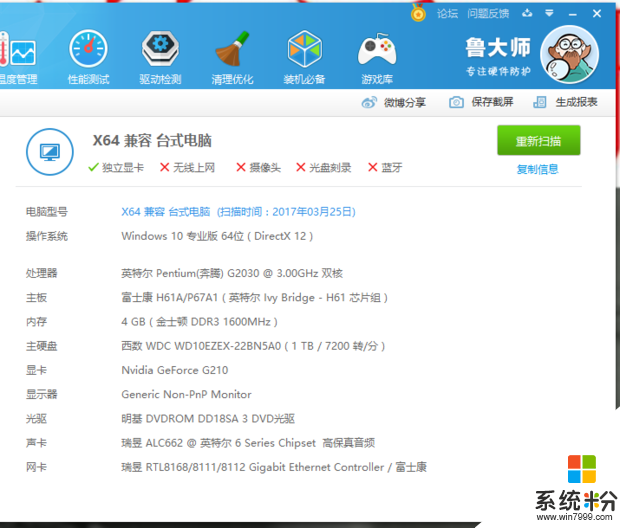Click the red X next to 无线上网

click(164, 167)
